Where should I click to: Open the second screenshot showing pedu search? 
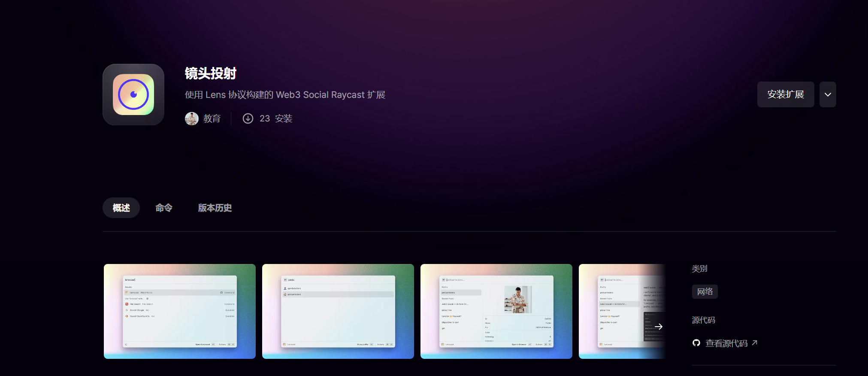(x=338, y=311)
